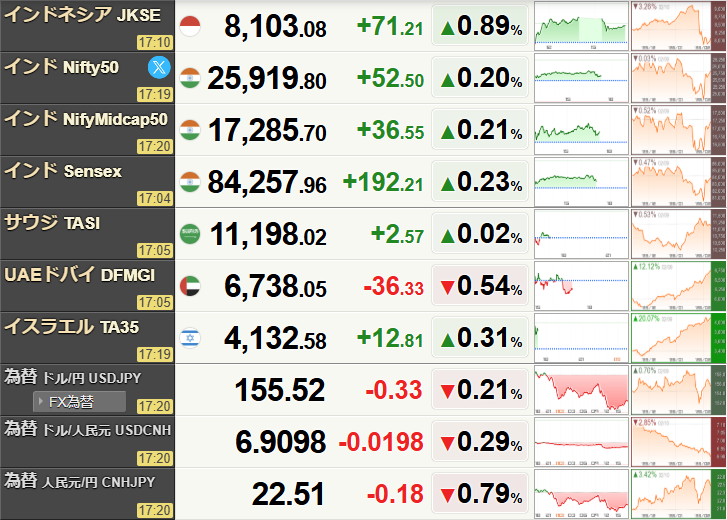This screenshot has width=727, height=520.
Task: Click the UAE flag icon
Action: point(190,286)
